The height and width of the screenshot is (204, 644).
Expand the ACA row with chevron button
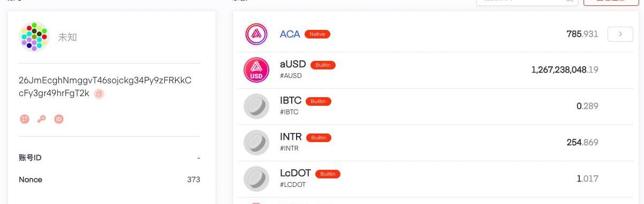pos(620,34)
